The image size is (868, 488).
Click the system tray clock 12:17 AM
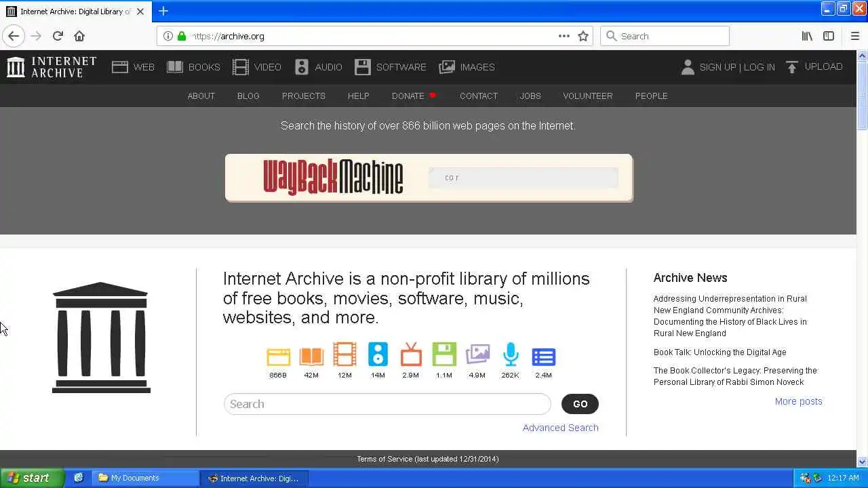pyautogui.click(x=843, y=478)
